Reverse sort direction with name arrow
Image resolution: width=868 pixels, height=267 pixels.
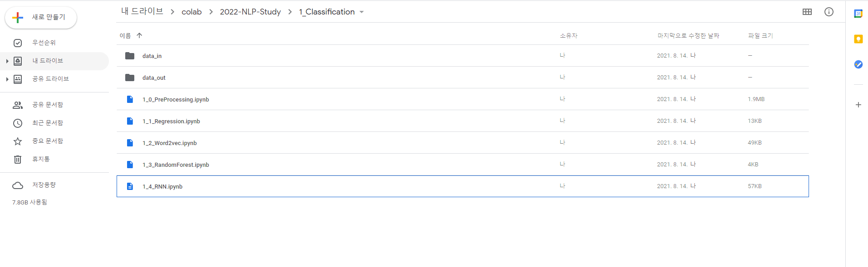click(x=139, y=35)
